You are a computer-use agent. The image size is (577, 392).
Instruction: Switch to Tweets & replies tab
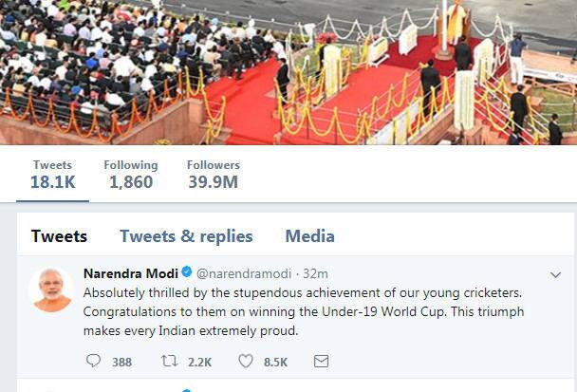click(186, 236)
